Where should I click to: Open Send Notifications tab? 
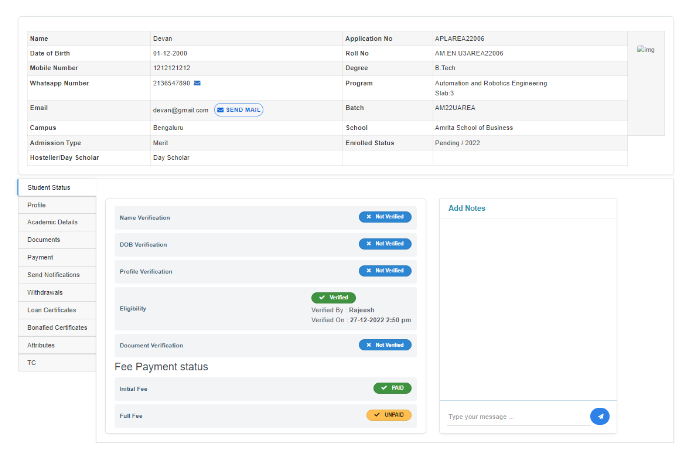(54, 275)
